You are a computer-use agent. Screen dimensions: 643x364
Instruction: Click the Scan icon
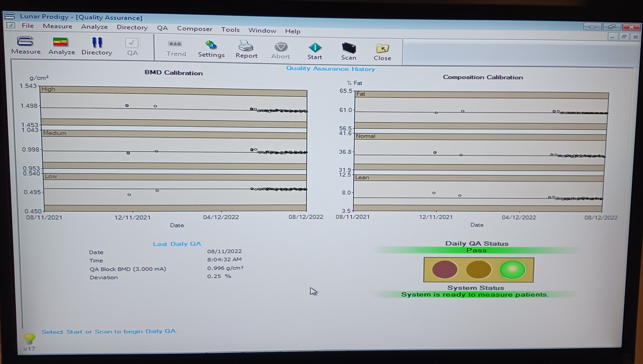(349, 52)
